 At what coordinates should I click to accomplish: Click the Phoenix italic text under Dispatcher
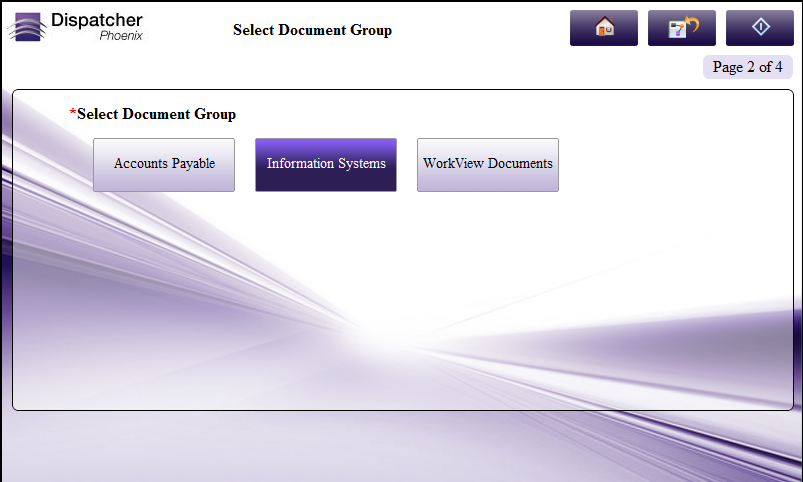coord(120,36)
